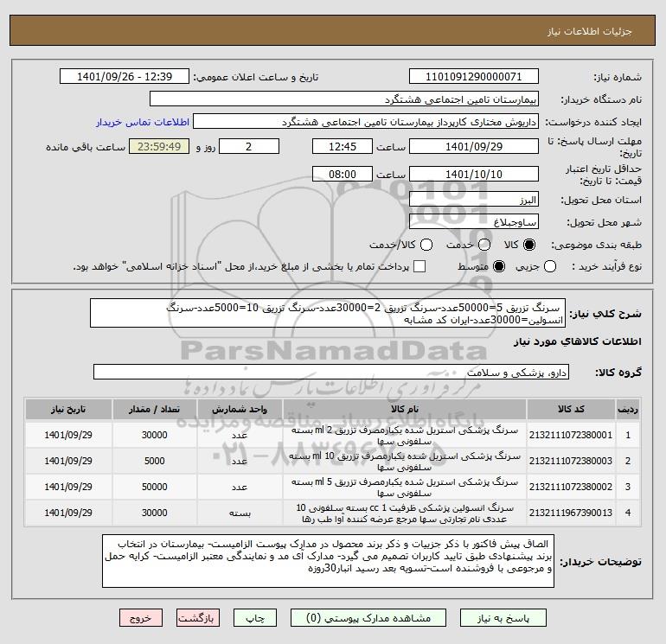Click the گروه کالا field دارو، پزشکی و سلامت
This screenshot has height=644, width=666.
(331, 373)
